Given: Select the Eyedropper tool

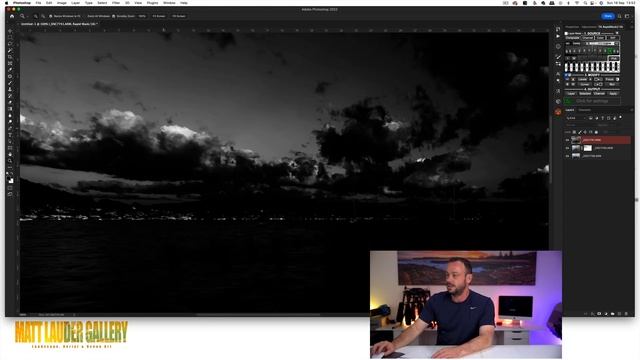Looking at the screenshot, I should [10, 70].
